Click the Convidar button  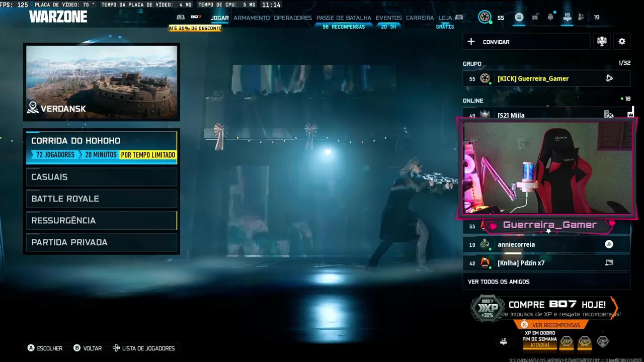pyautogui.click(x=526, y=42)
